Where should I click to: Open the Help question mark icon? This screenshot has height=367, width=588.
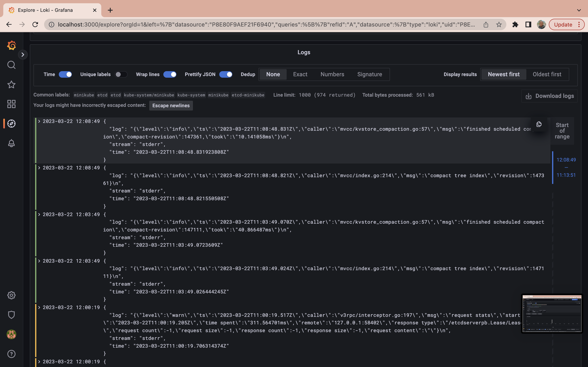(11, 354)
